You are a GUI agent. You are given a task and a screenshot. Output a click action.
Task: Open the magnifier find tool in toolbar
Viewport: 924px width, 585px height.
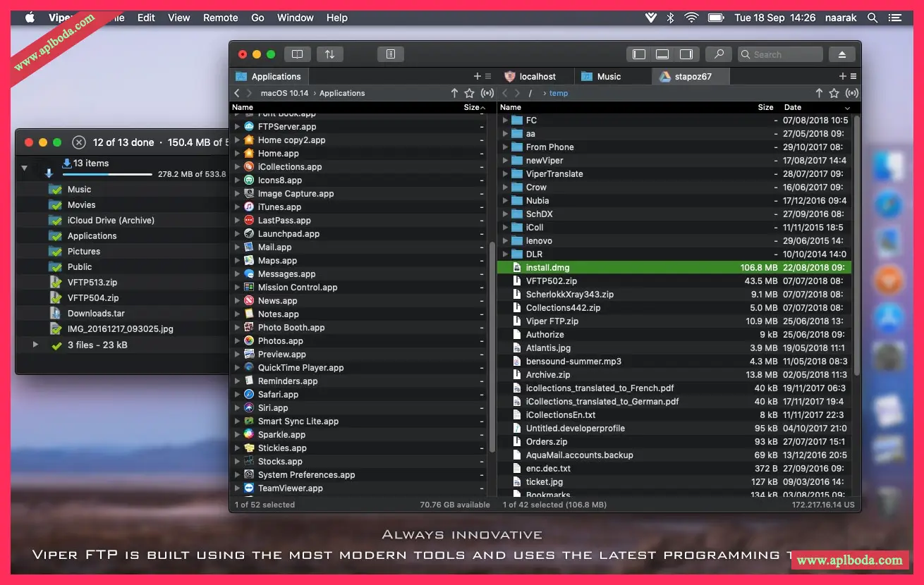pos(718,54)
